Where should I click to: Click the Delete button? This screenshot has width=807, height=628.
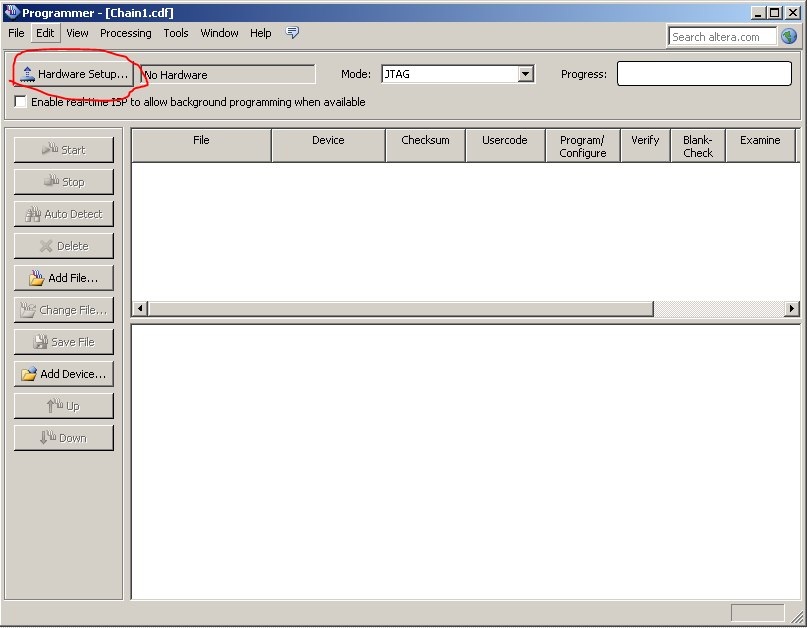tap(64, 246)
